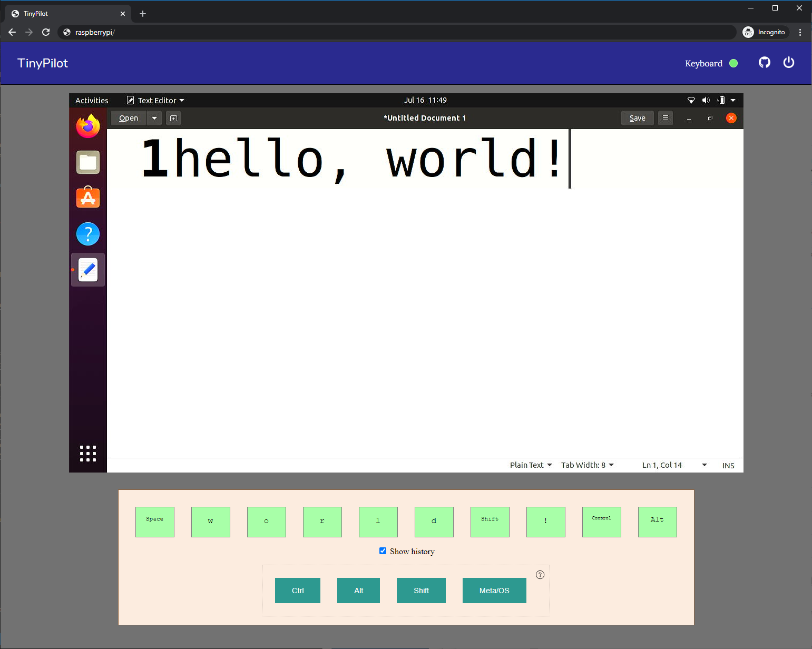Click the Shift key history tile
The width and height of the screenshot is (812, 649).
[x=490, y=522]
